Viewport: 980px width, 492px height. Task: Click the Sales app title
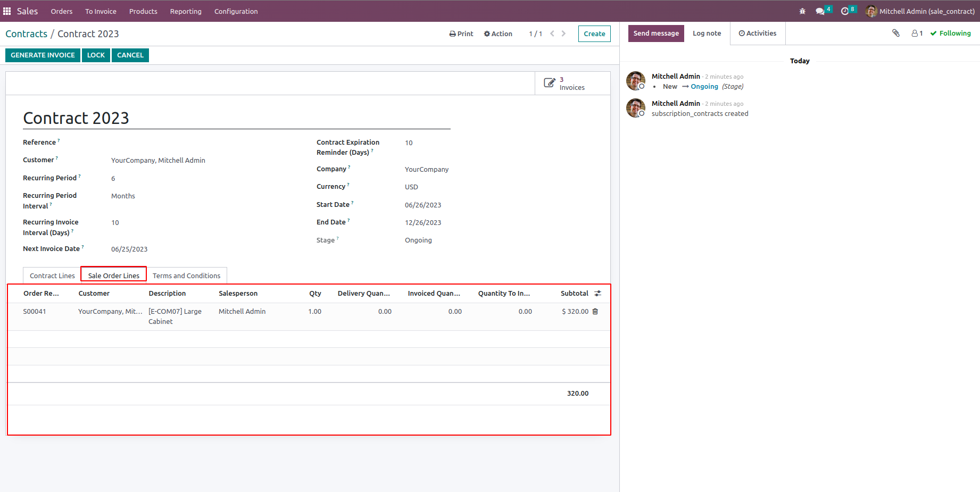coord(27,11)
